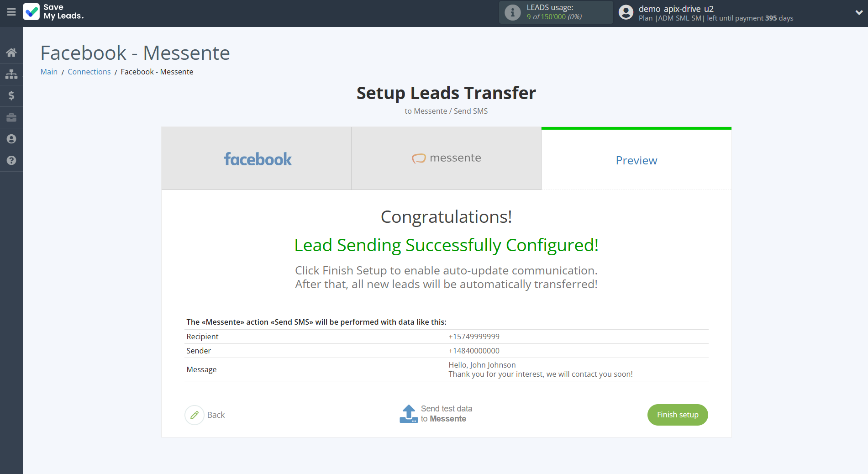Go to Home via sidebar house icon
The image size is (868, 474).
(x=11, y=53)
